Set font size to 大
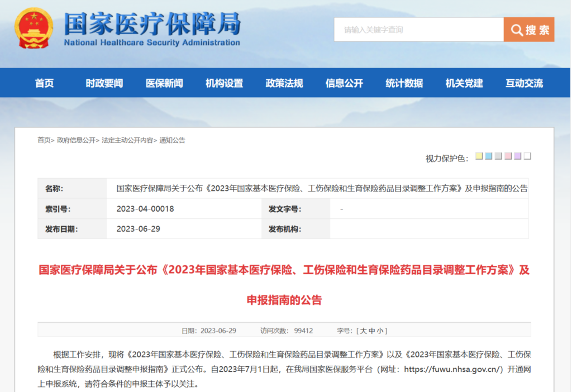Viewport: 572px width, 392px height. coord(363,331)
